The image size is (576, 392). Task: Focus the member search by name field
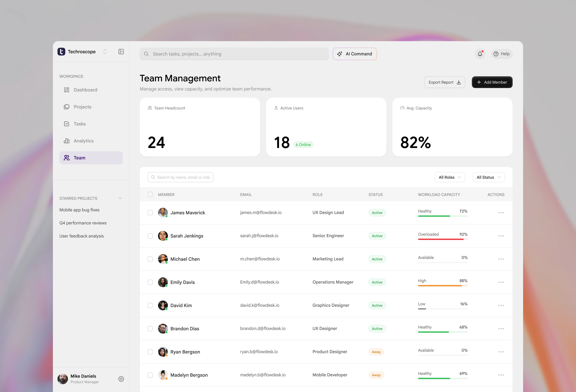tap(183, 177)
